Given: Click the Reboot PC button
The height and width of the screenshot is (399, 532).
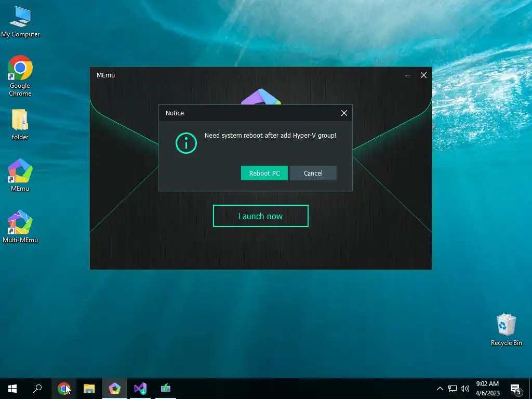Looking at the screenshot, I should click(264, 173).
